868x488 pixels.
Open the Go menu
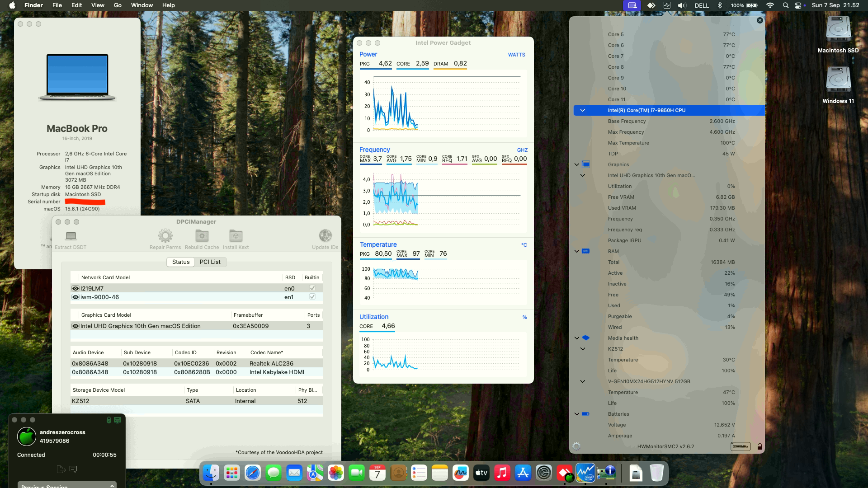[118, 5]
